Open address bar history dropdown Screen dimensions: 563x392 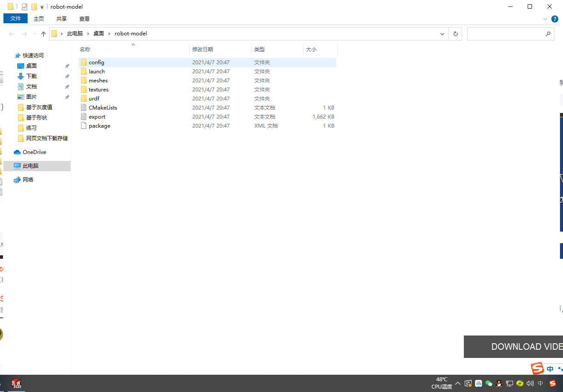[x=442, y=34]
